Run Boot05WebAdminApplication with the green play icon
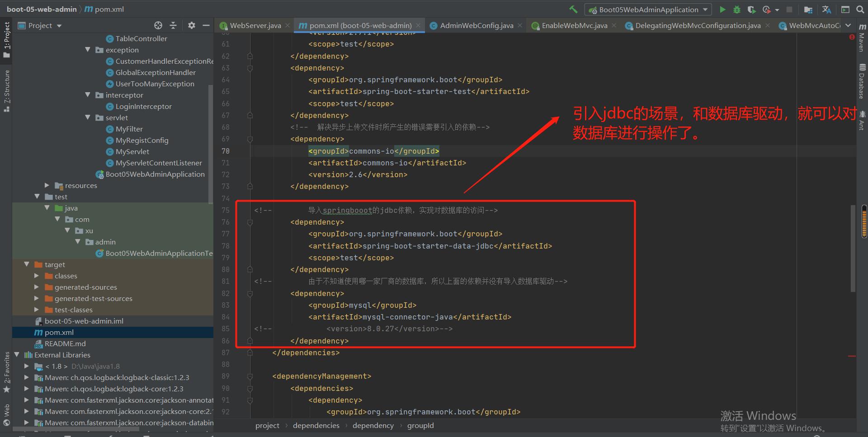 (722, 9)
